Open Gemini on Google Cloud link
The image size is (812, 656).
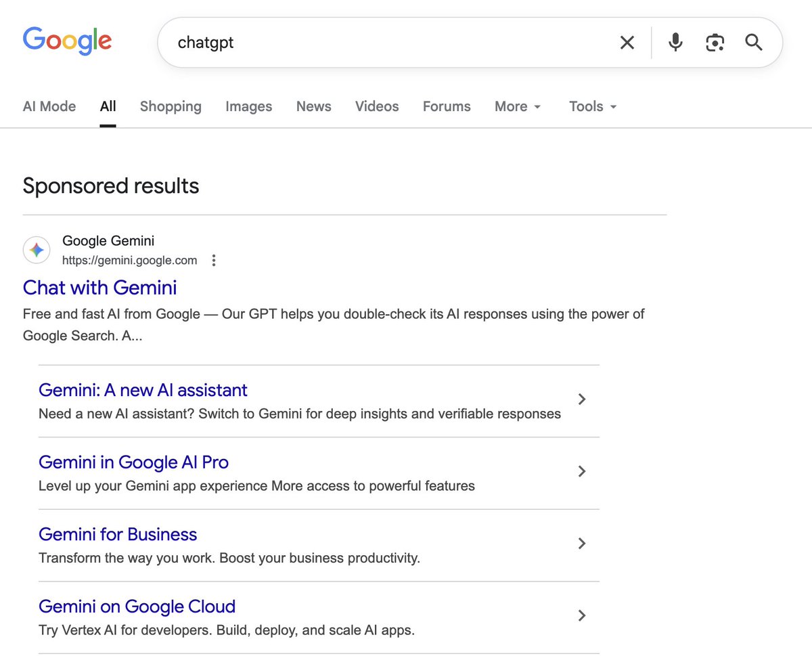click(x=137, y=607)
